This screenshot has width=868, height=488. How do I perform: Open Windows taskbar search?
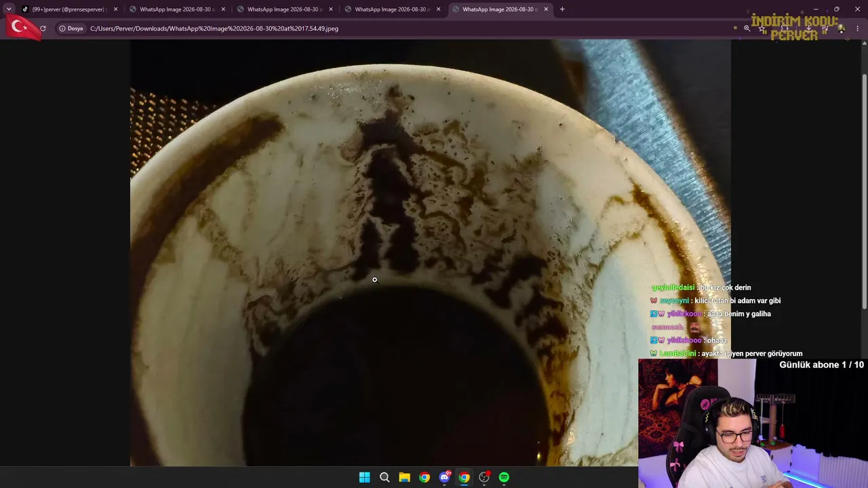pyautogui.click(x=384, y=477)
